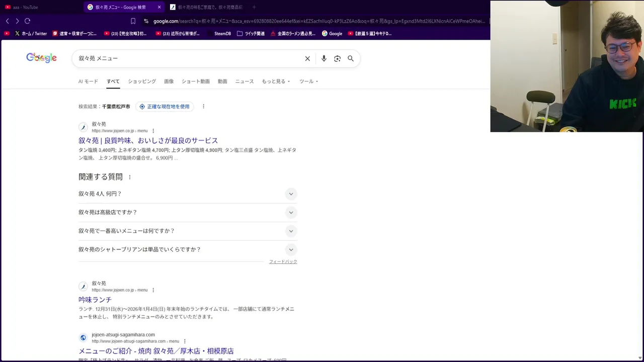
Task: Click 正確な現在地を使用 button
Action: coord(165,107)
